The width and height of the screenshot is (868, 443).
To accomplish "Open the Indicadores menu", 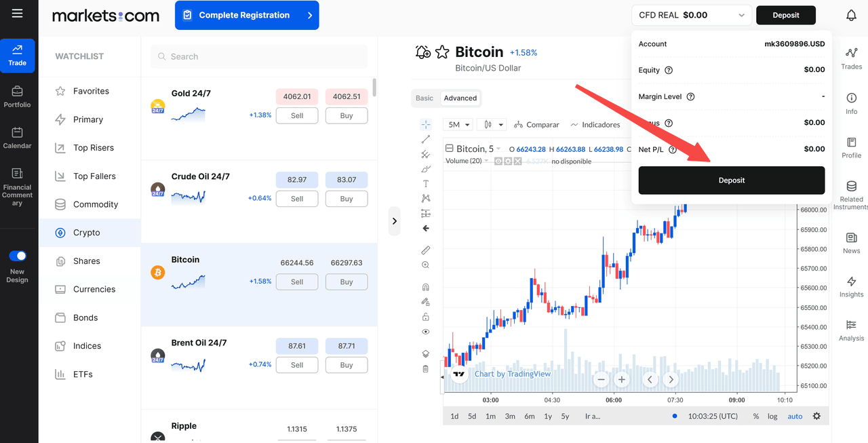I will click(595, 125).
